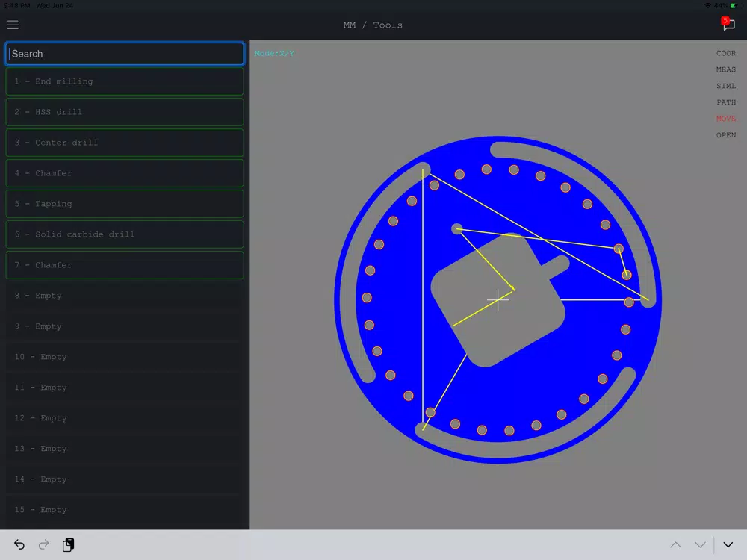This screenshot has height=560, width=747.
Task: Select tool 7 - Chamfer
Action: 125,265
